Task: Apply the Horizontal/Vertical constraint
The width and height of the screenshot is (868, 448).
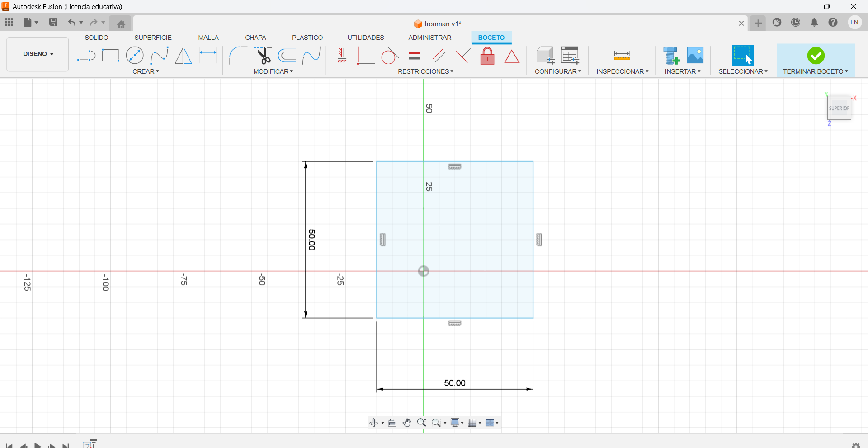Action: 342,56
